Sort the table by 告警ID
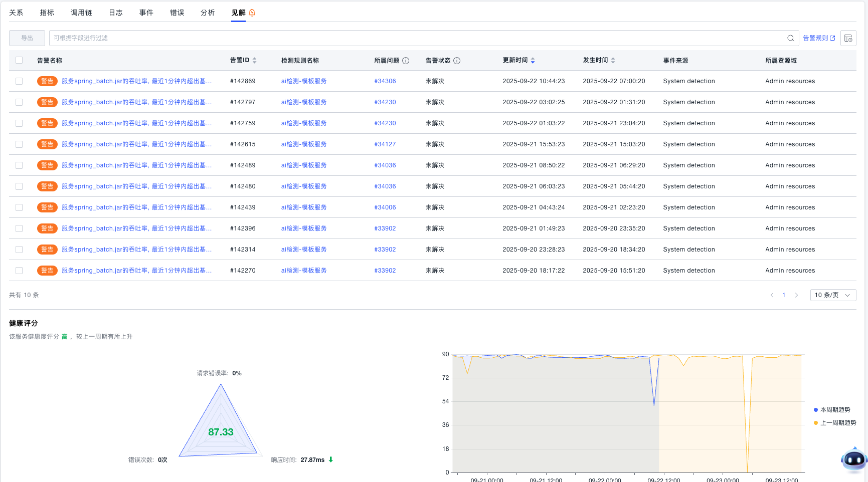868x482 pixels. pyautogui.click(x=254, y=61)
